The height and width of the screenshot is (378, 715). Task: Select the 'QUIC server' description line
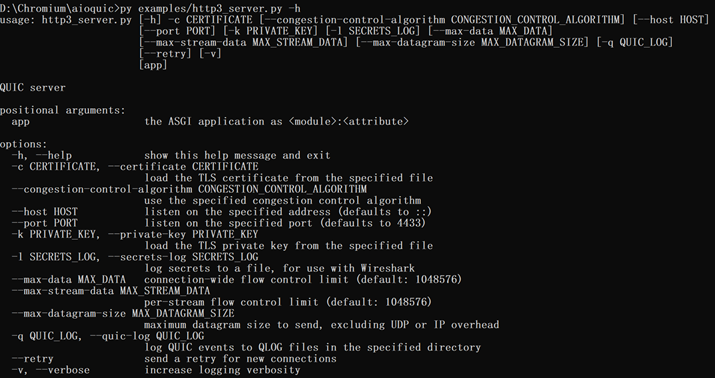coord(33,88)
